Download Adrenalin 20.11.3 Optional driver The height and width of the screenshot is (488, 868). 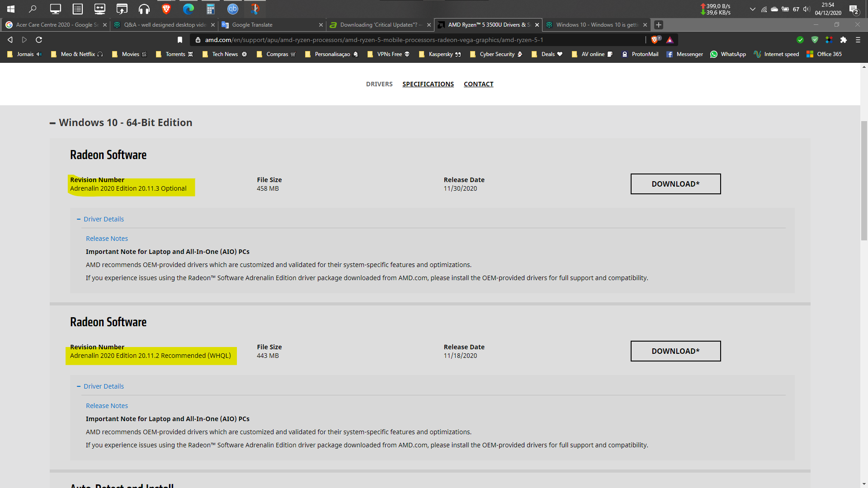tap(675, 184)
